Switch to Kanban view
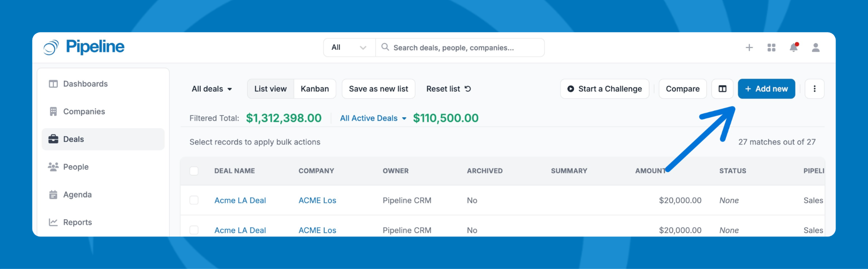The image size is (868, 269). point(315,89)
